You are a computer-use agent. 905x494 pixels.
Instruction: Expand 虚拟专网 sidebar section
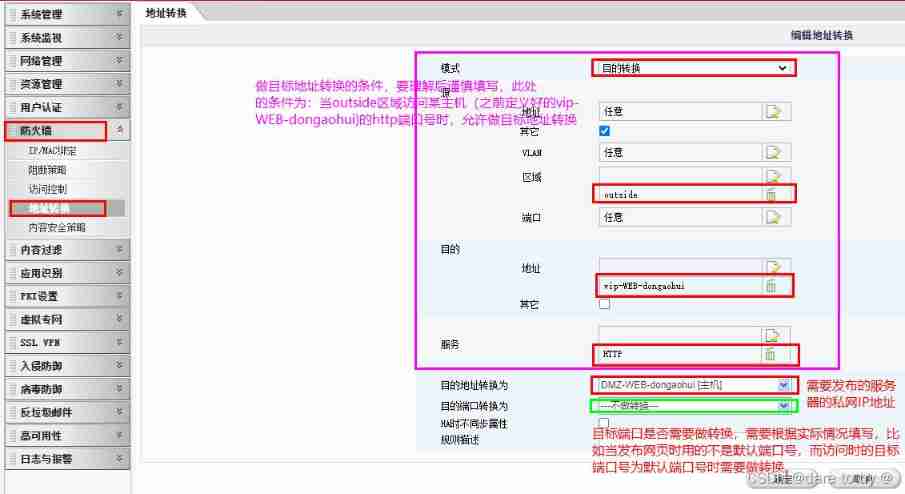[66, 319]
